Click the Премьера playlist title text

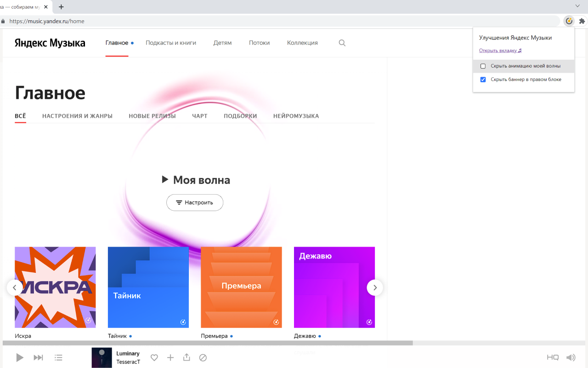(214, 336)
